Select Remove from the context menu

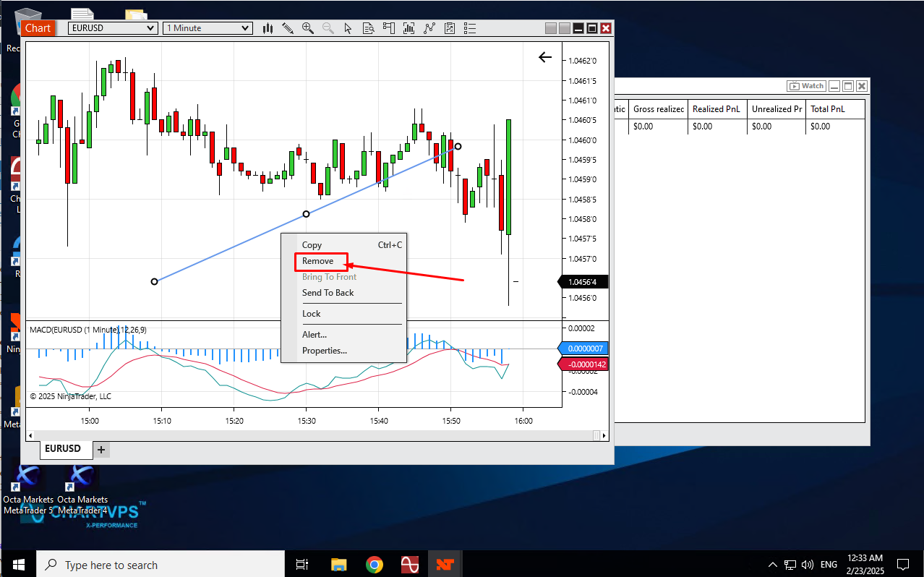[318, 261]
